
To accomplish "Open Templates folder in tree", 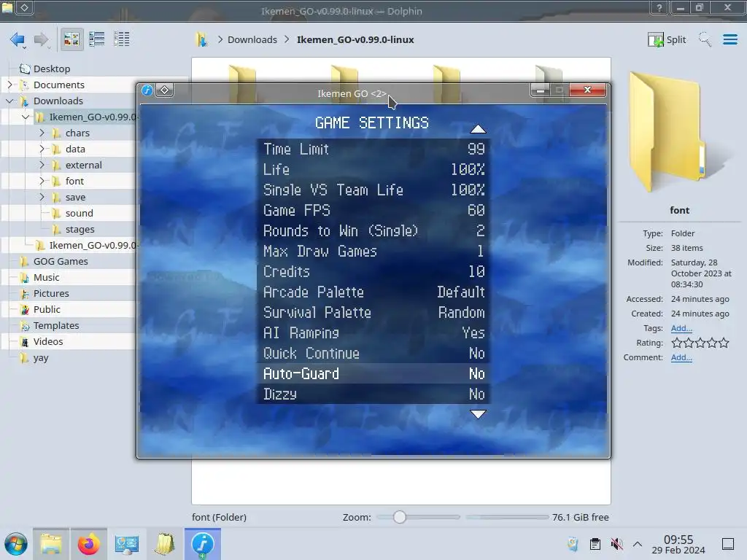I will [56, 326].
